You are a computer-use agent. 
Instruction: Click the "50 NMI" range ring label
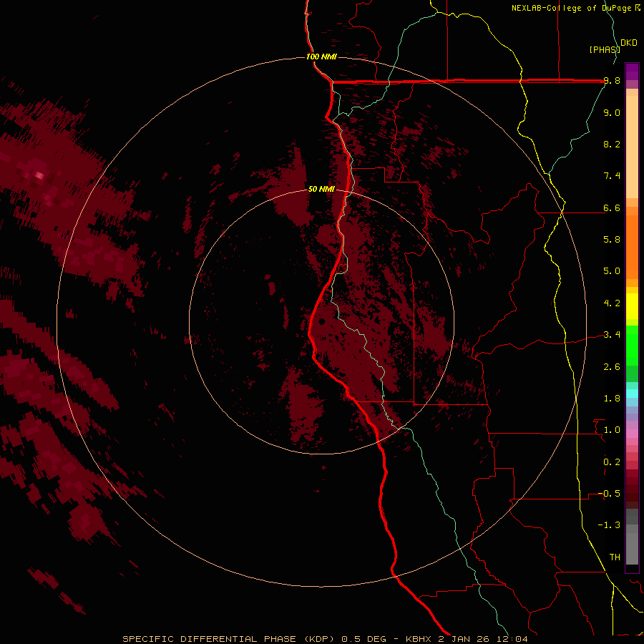tap(321, 189)
